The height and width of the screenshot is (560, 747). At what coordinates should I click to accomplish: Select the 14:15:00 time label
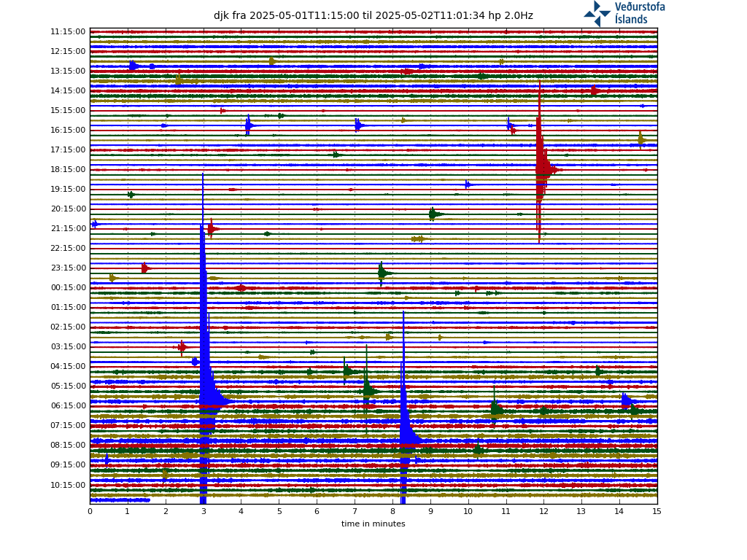pos(68,90)
